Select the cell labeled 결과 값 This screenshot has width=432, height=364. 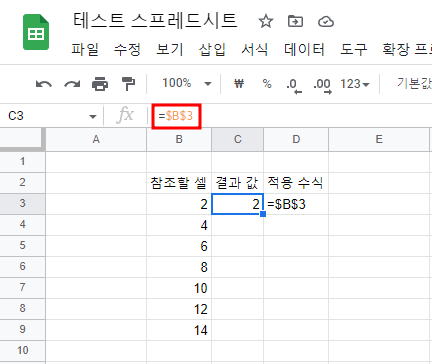tap(237, 183)
